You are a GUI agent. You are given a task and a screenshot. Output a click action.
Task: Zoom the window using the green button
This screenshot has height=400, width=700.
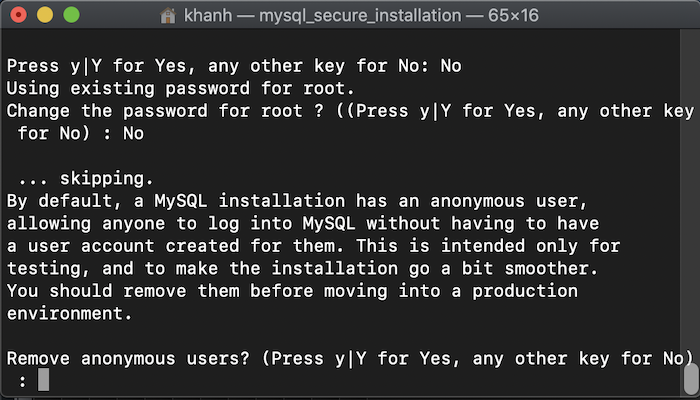71,15
